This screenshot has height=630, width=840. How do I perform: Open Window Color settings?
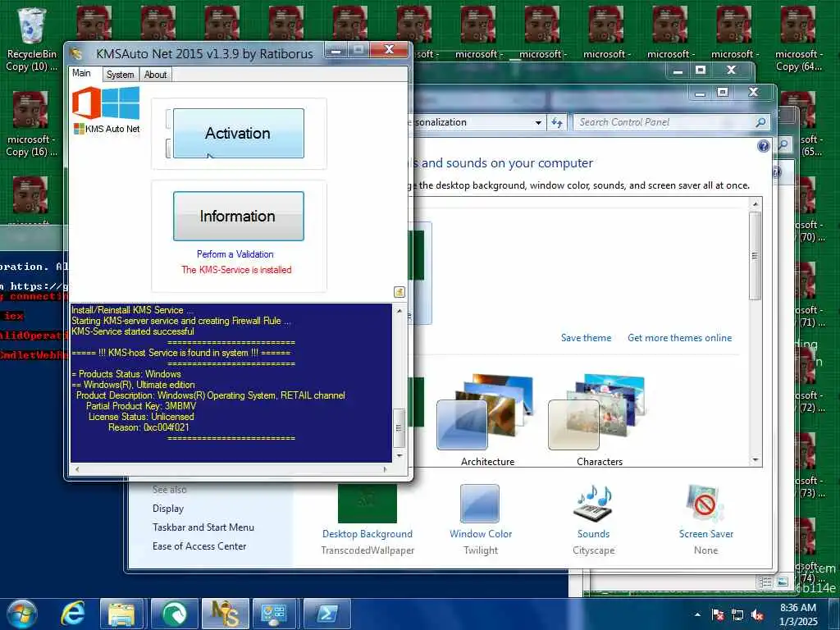481,518
